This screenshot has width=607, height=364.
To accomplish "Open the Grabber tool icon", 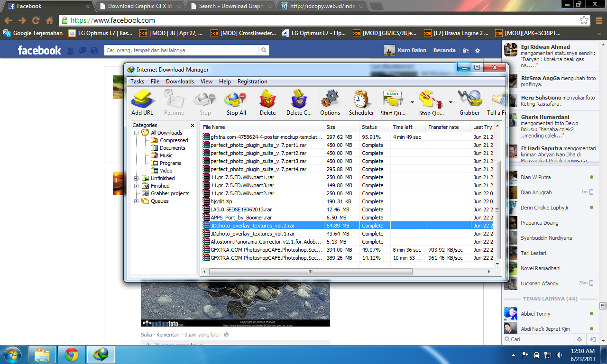I will pos(469,103).
